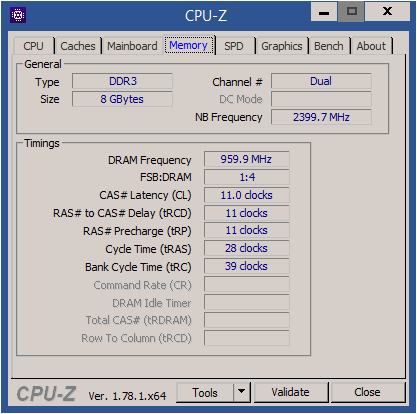Expand the Tools dropdown arrow
This screenshot has height=414, width=417.
tap(242, 392)
